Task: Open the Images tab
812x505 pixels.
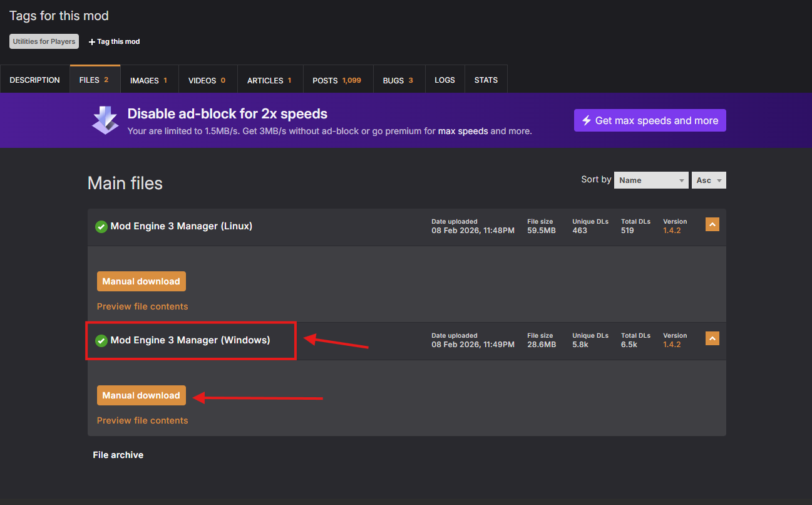Action: pyautogui.click(x=149, y=80)
